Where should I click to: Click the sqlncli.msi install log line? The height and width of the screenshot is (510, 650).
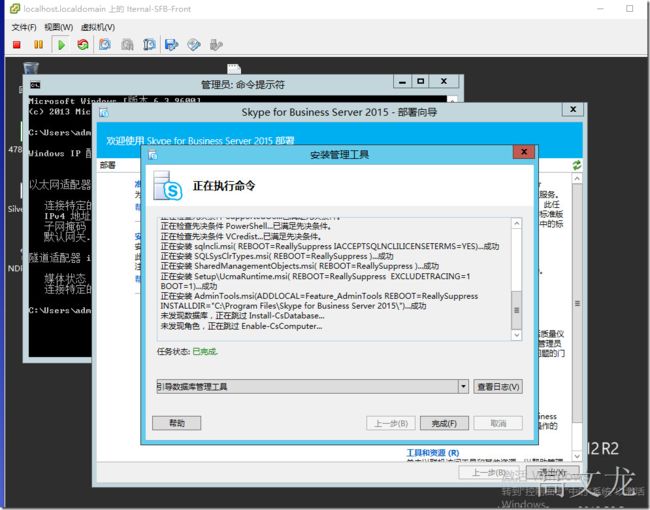pyautogui.click(x=330, y=246)
